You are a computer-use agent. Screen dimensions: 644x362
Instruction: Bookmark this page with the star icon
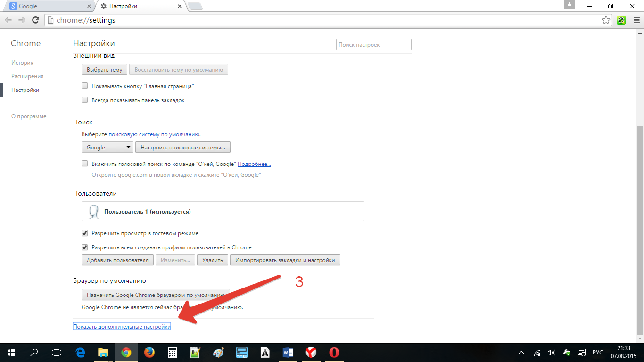606,20
